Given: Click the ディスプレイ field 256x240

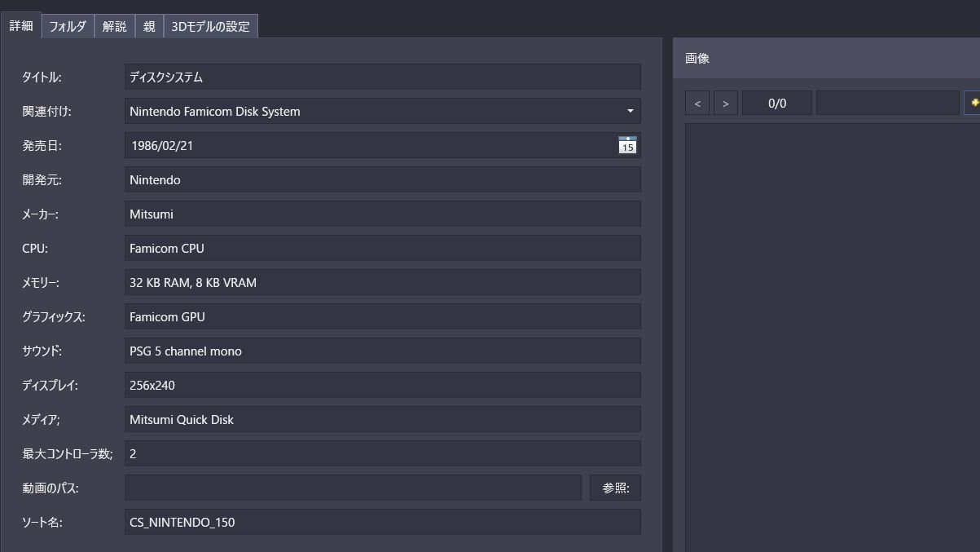Looking at the screenshot, I should point(383,385).
